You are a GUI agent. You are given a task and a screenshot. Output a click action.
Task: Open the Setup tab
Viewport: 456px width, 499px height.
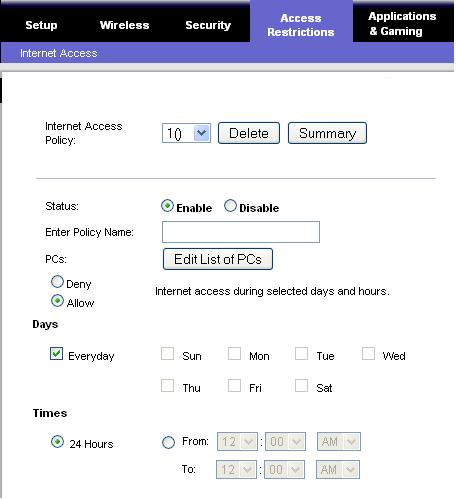point(41,25)
